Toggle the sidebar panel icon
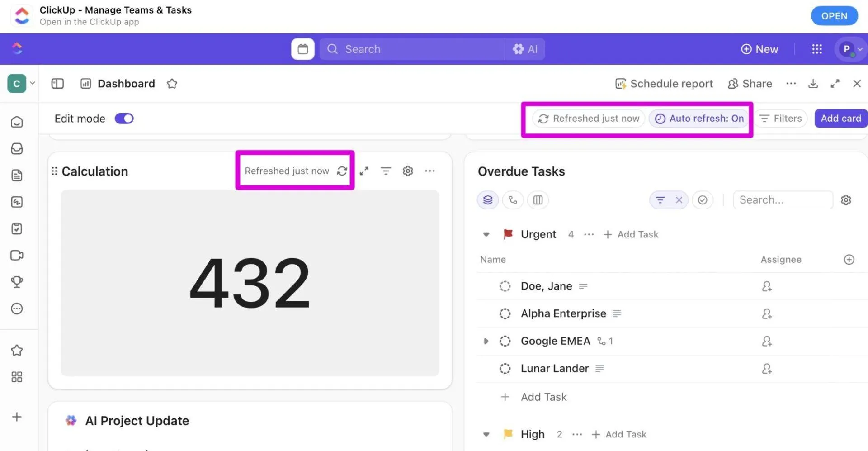The height and width of the screenshot is (451, 868). coord(57,84)
